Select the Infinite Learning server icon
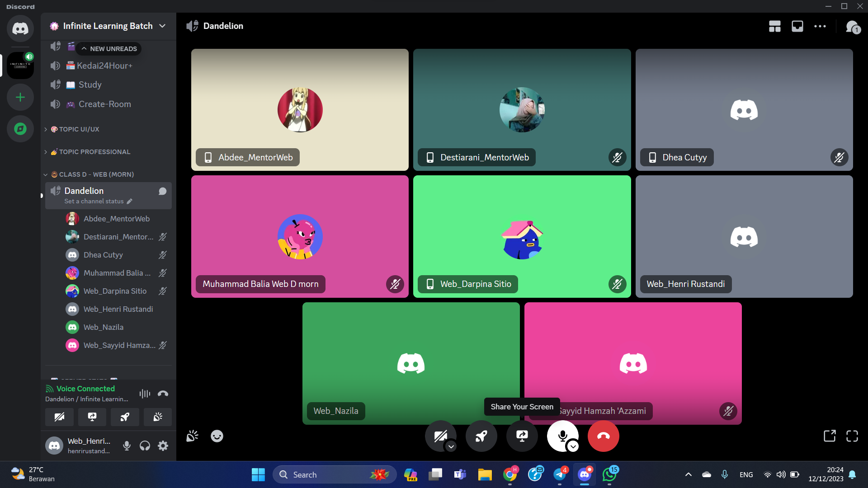This screenshot has height=488, width=868. click(x=20, y=66)
